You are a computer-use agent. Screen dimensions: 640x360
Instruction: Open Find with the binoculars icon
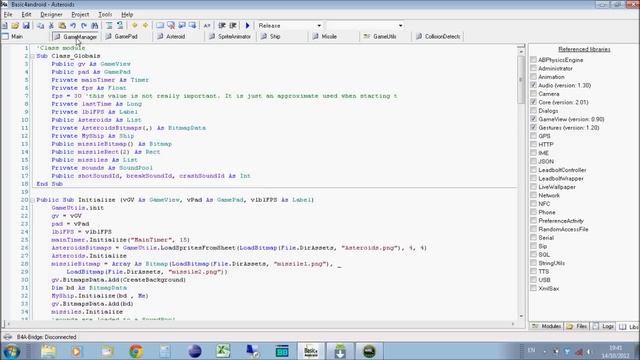(94, 25)
